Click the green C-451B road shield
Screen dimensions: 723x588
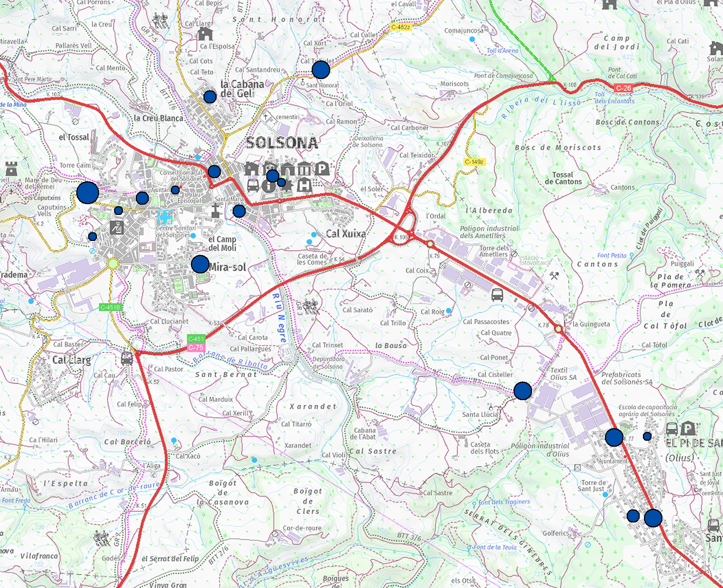pos(110,308)
